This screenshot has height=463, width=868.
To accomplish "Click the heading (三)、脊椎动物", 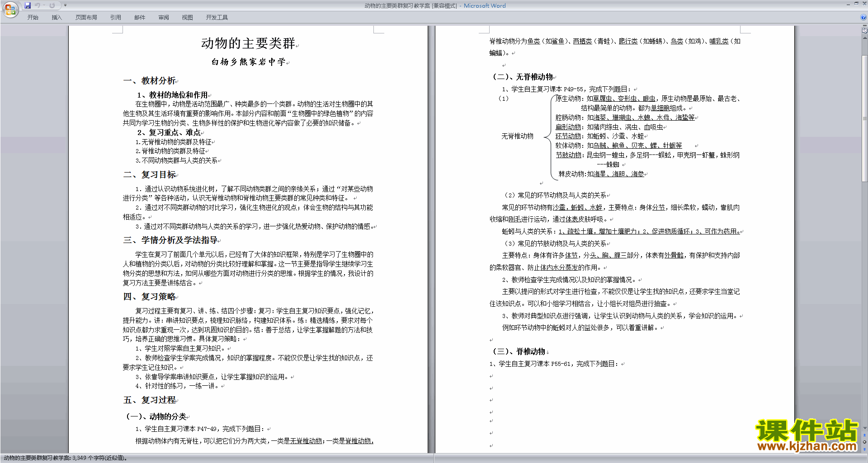I will (x=519, y=351).
